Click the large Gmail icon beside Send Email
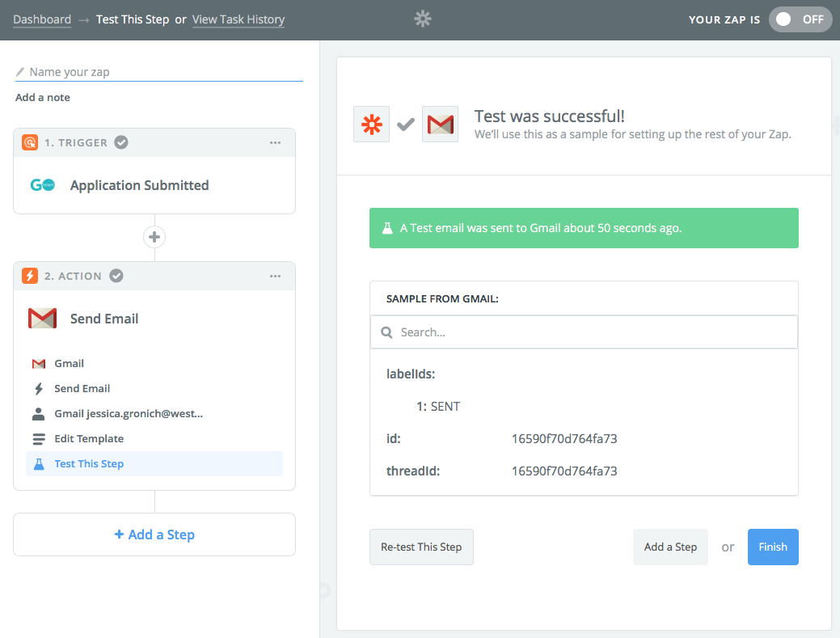This screenshot has height=638, width=840. [43, 319]
